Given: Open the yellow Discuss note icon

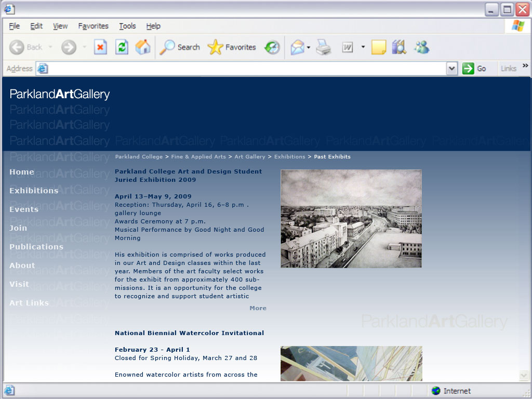Looking at the screenshot, I should [379, 47].
